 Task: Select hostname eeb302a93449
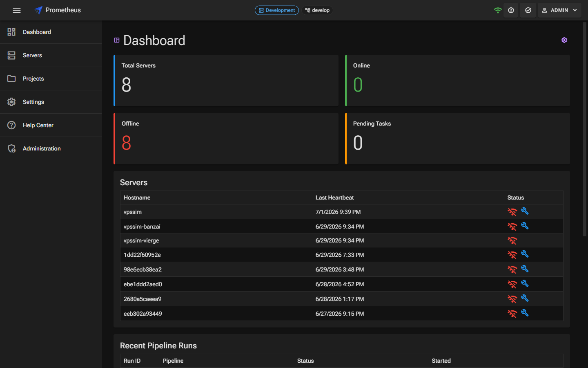pyautogui.click(x=143, y=314)
